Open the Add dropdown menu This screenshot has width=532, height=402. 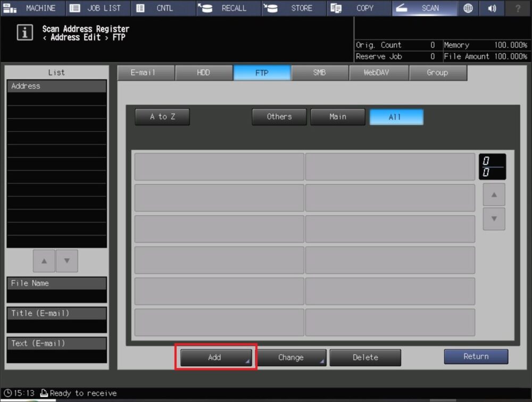215,357
